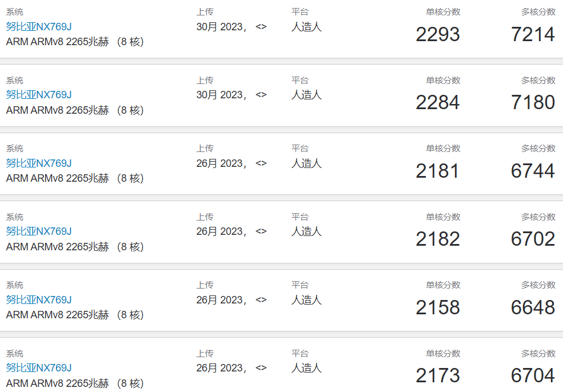Open the 努比亚NX769J result with multi-core 6704
563x392 pixels.
39,368
